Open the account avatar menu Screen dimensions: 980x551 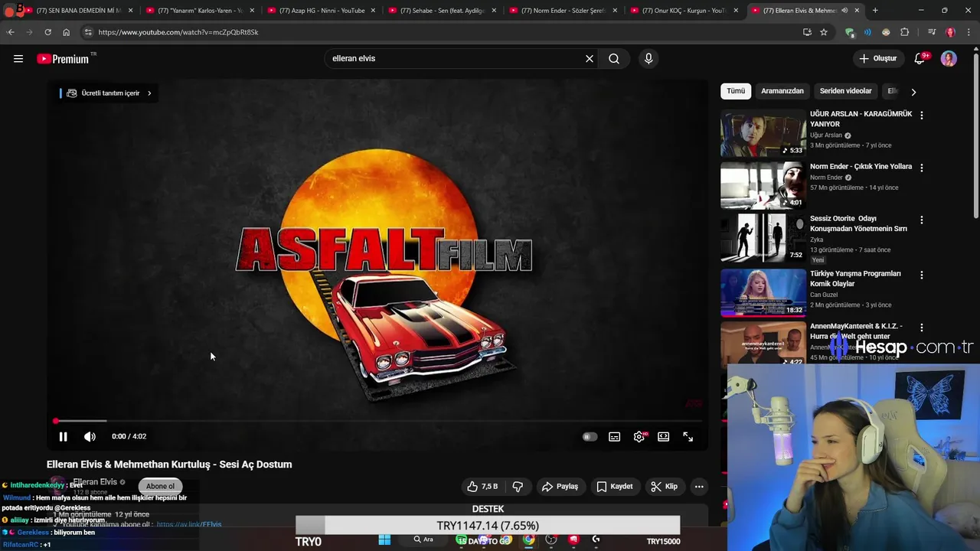pyautogui.click(x=949, y=59)
